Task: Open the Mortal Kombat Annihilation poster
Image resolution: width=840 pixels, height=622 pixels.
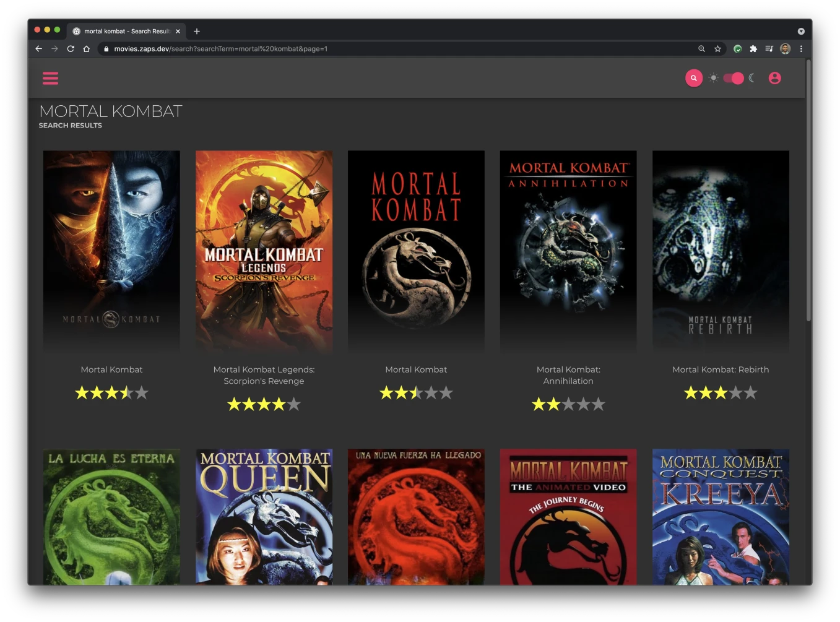Action: coord(568,251)
